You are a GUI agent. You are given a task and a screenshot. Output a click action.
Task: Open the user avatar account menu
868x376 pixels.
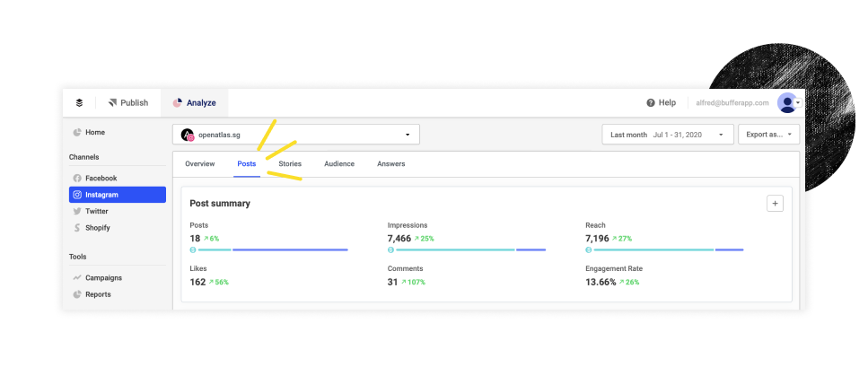tap(789, 103)
